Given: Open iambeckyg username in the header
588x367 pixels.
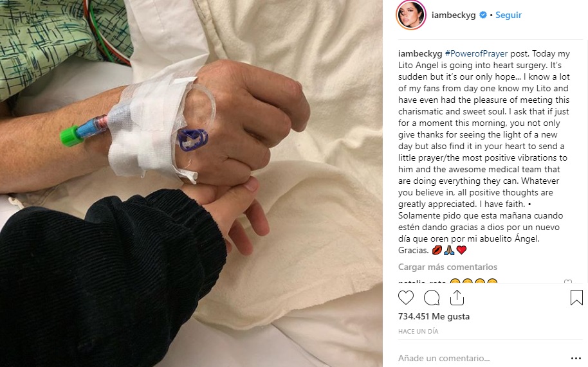Looking at the screenshot, I should tap(454, 15).
